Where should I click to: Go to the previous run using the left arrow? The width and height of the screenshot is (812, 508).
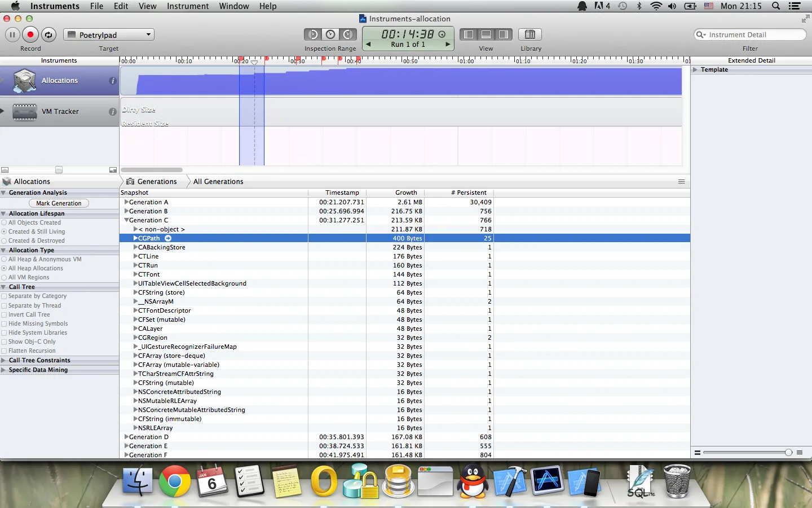[368, 44]
